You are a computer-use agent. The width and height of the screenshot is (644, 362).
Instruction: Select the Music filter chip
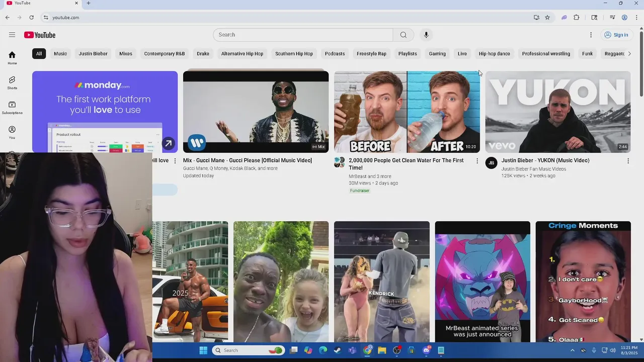point(60,53)
